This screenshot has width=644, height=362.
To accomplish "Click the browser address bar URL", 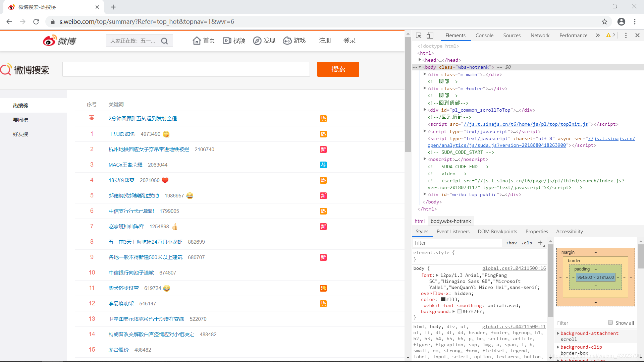I will pyautogui.click(x=147, y=21).
